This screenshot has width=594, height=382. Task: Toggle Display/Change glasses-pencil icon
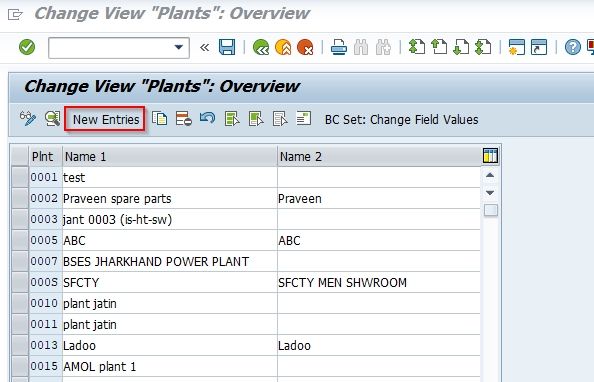tap(28, 119)
